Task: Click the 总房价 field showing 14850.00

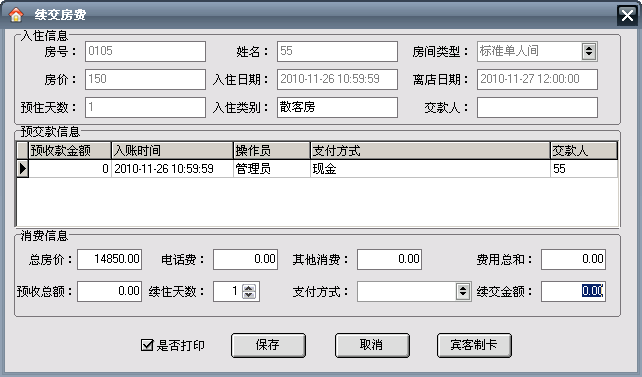Action: (x=110, y=260)
